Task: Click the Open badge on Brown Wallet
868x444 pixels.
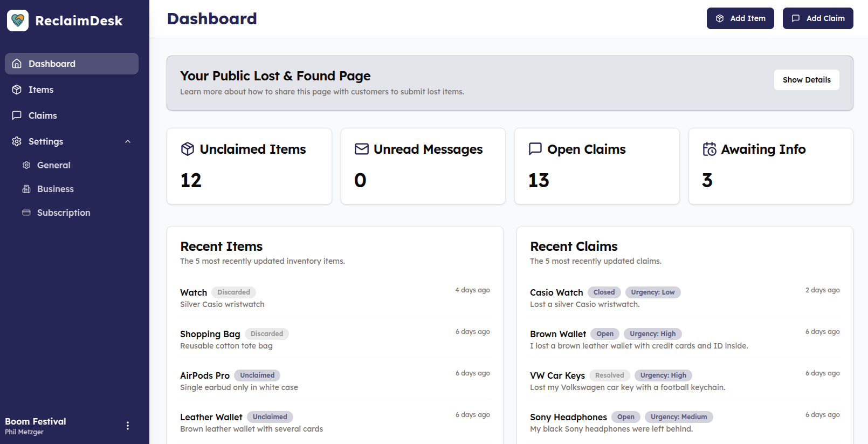Action: [605, 334]
